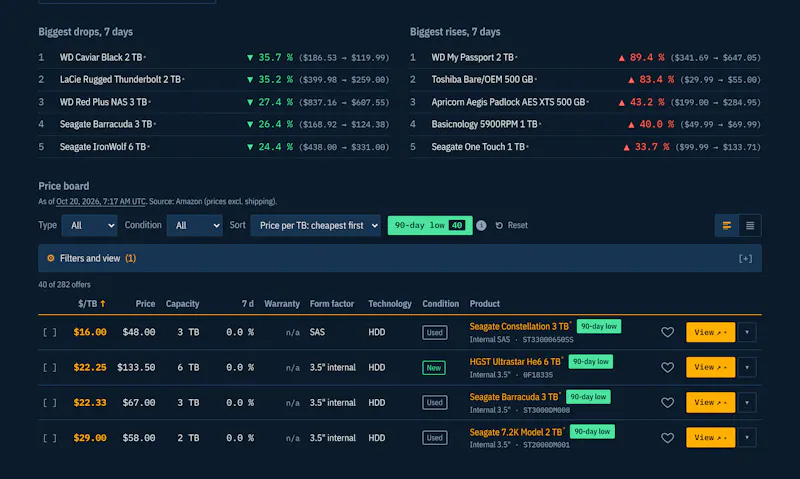This screenshot has width=800, height=479.
Task: Open WD Red Plus NAS 3 TB drop entry
Action: pos(104,102)
